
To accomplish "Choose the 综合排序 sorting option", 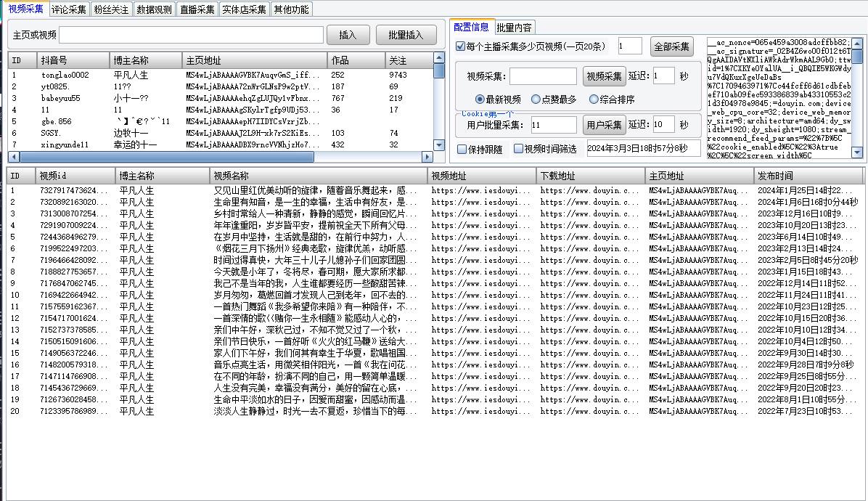I will click(x=594, y=99).
